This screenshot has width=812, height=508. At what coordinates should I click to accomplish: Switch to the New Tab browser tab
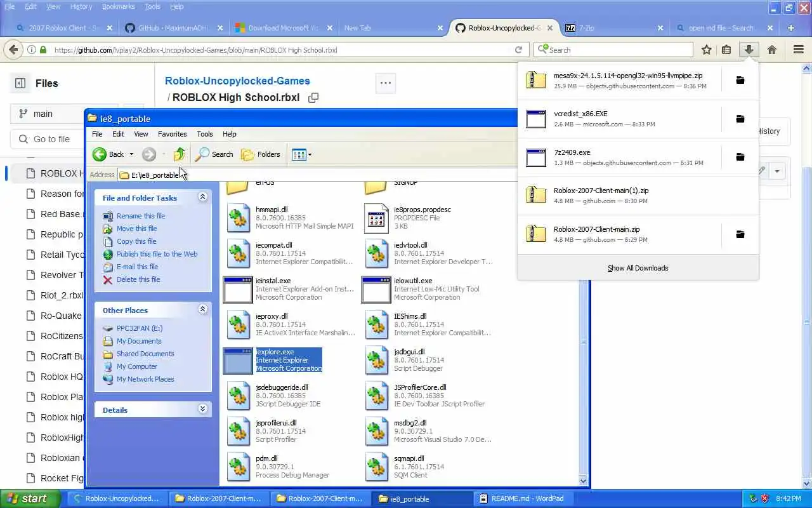point(393,28)
